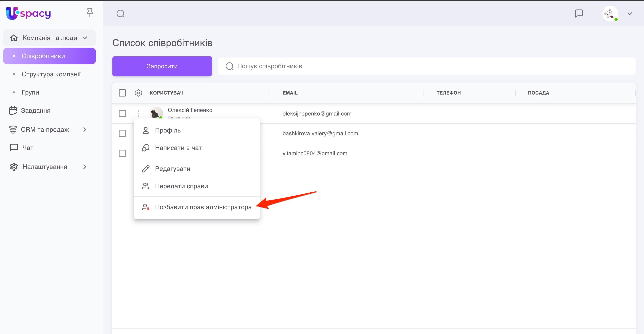Viewport: 644px width, 334px height.
Task: Check the box for oleksijhepenko@gmail.com row
Action: pos(122,114)
